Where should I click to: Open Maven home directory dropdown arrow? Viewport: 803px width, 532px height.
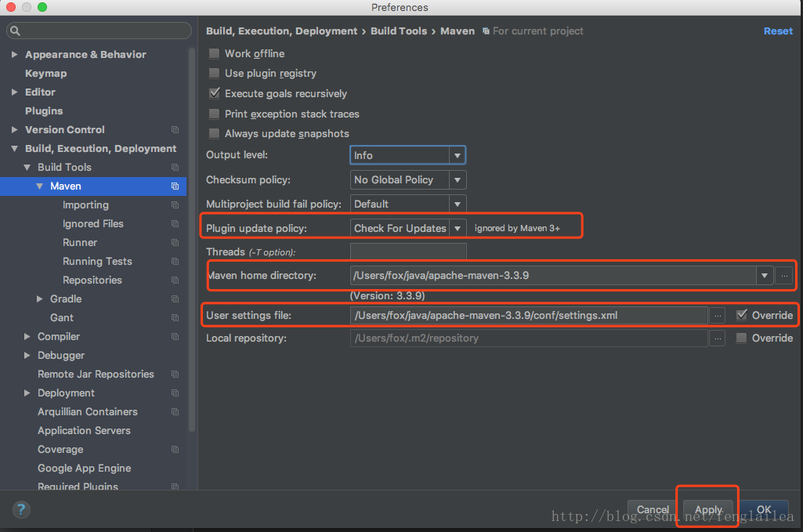[x=764, y=276]
